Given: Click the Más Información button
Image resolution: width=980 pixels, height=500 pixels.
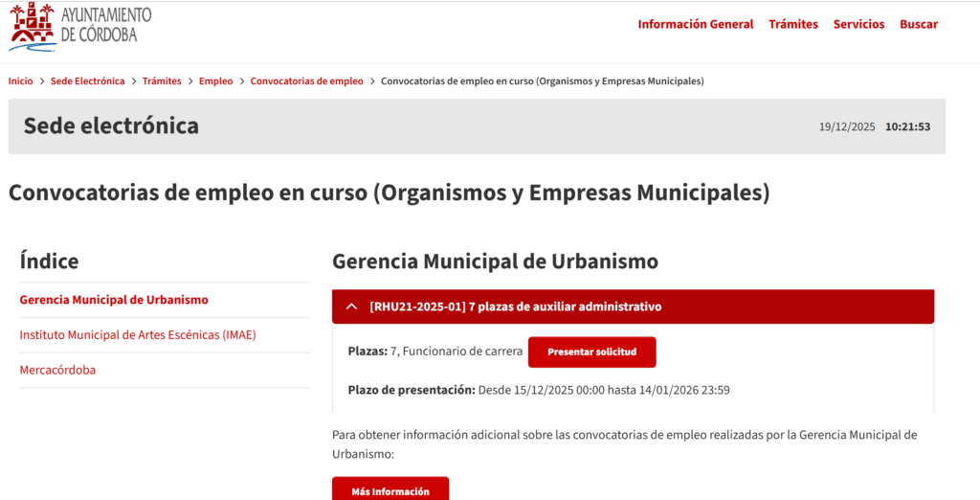Looking at the screenshot, I should click(390, 490).
